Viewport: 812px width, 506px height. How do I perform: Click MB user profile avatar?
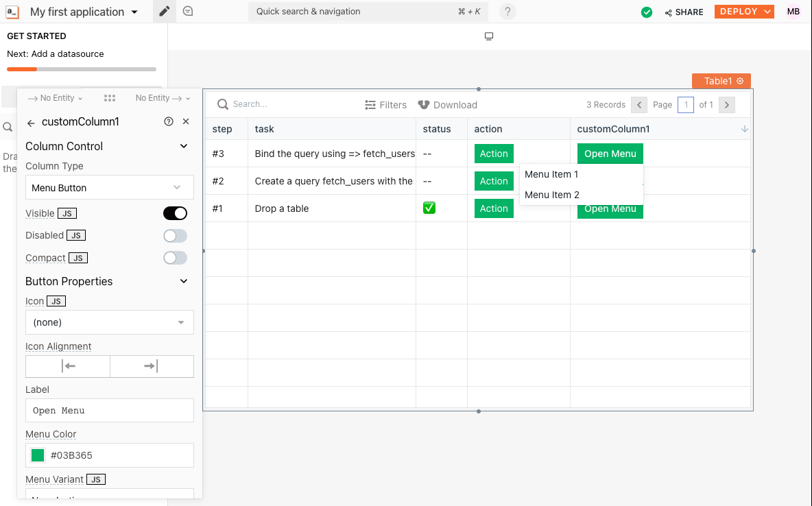point(793,12)
